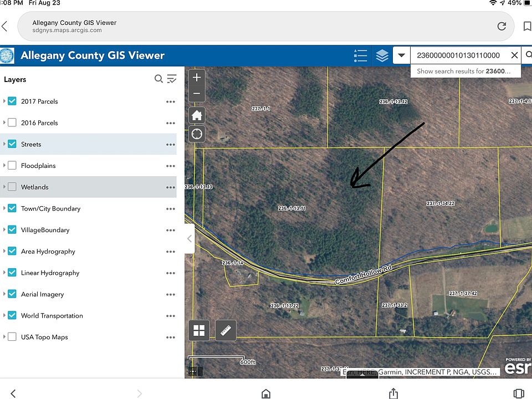The height and width of the screenshot is (399, 532).
Task: Open the measurement ruler tool
Action: tap(226, 331)
